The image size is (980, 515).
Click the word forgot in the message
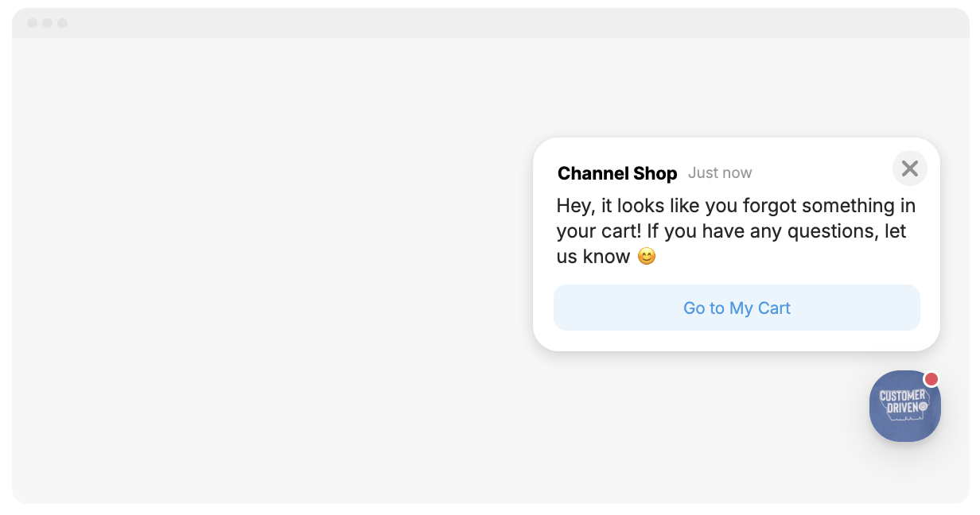[x=769, y=206]
